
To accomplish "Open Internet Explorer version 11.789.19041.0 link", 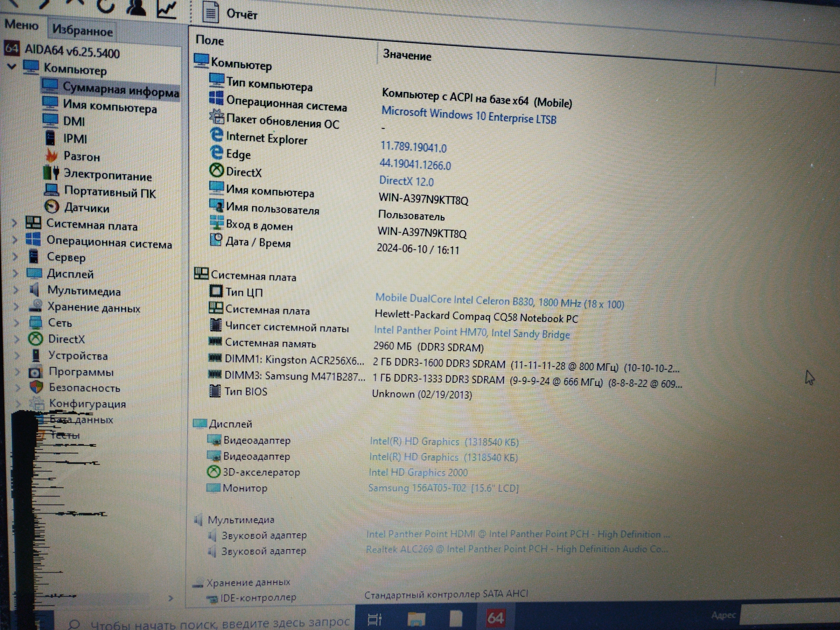I will (413, 147).
